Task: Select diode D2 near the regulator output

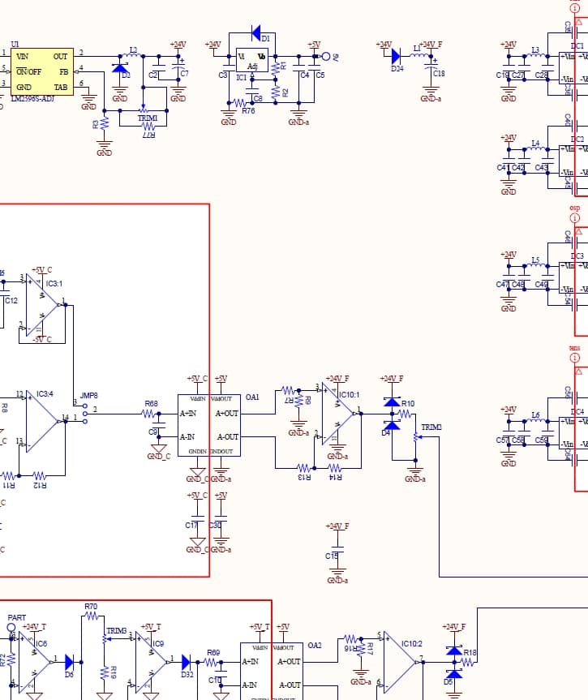Action: click(120, 69)
